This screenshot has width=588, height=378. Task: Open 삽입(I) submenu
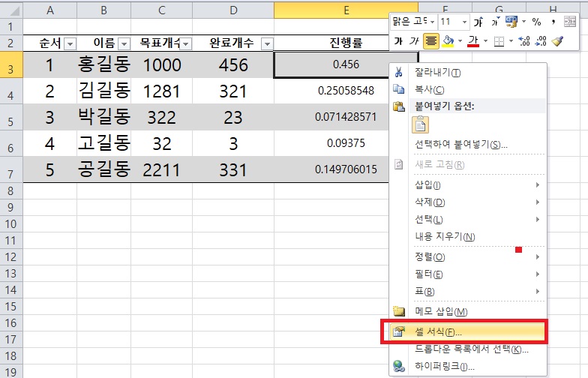(x=468, y=184)
